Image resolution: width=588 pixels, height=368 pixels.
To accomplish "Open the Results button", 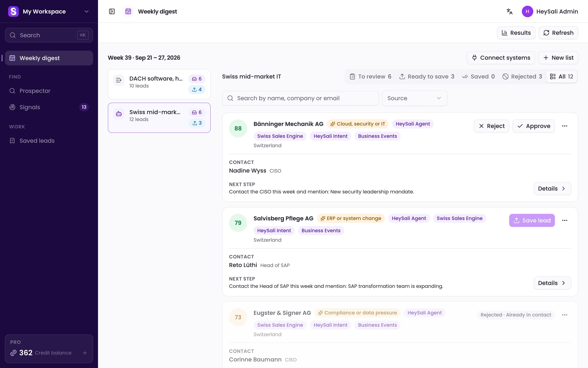I will [516, 33].
